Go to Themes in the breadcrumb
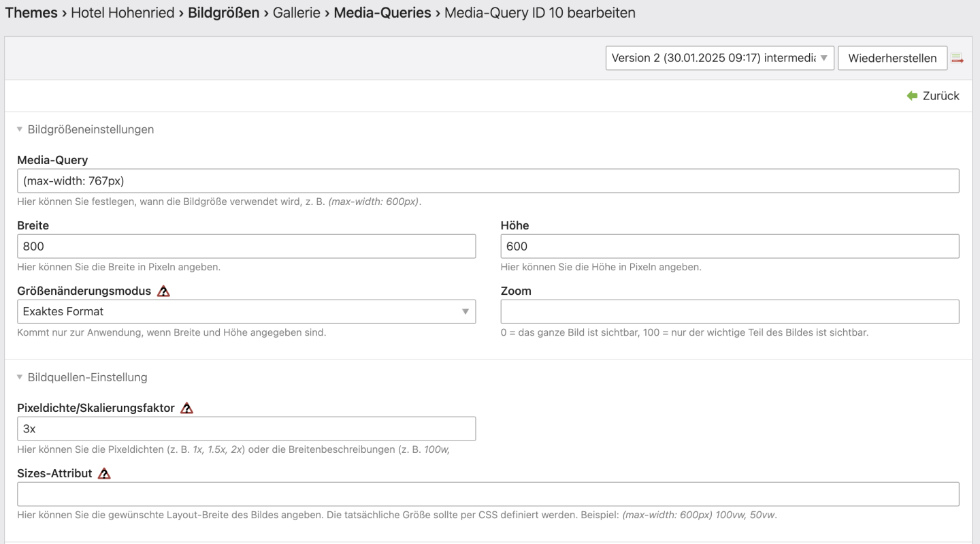 (31, 13)
